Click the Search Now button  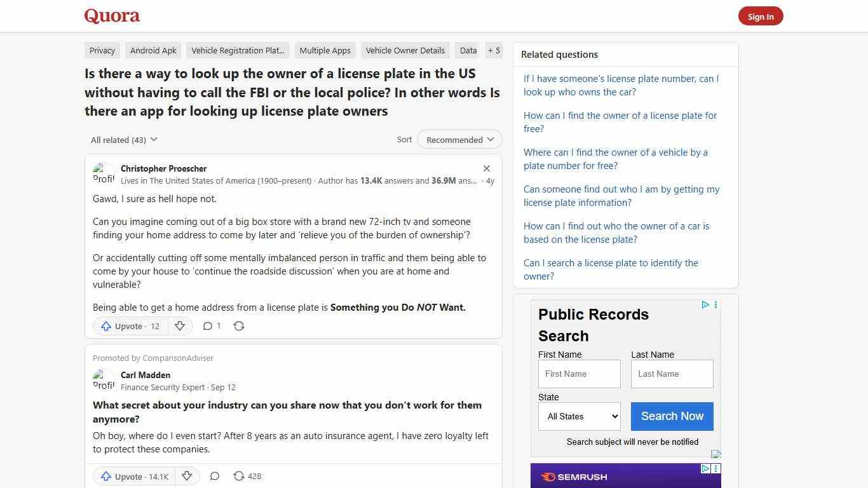[672, 416]
